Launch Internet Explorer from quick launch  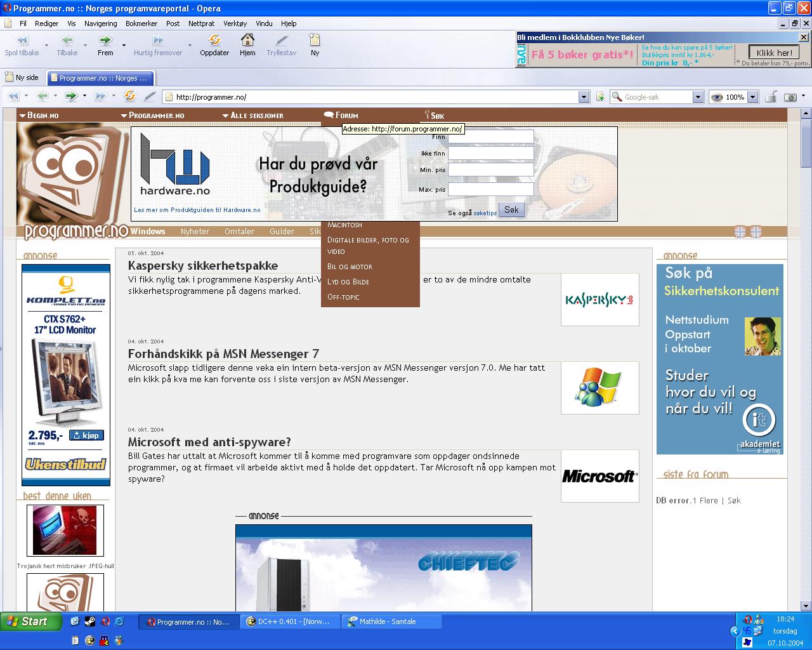coord(119,621)
